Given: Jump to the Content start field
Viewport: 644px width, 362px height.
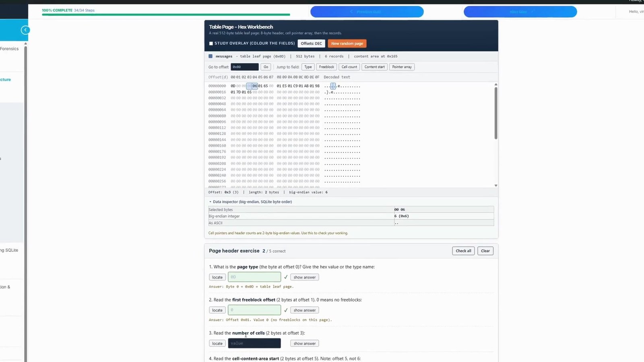Looking at the screenshot, I should click(x=375, y=67).
